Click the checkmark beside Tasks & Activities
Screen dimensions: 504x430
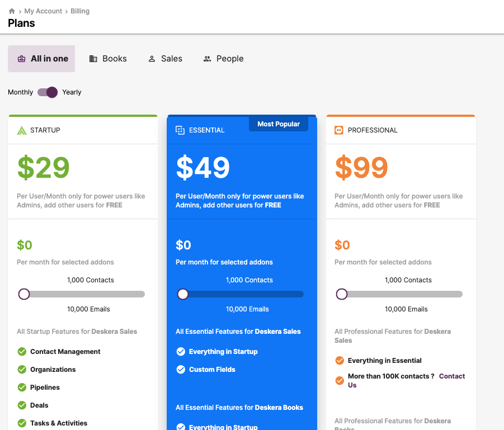(22, 423)
